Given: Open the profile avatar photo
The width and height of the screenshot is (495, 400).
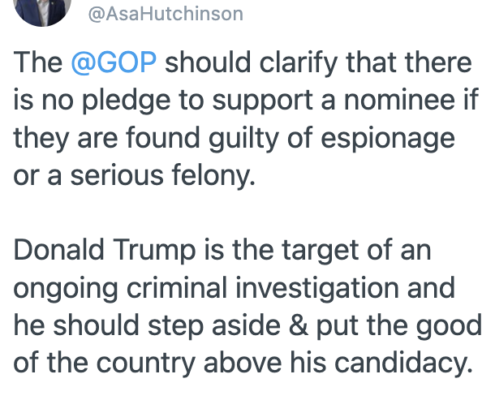Looking at the screenshot, I should click(42, 12).
